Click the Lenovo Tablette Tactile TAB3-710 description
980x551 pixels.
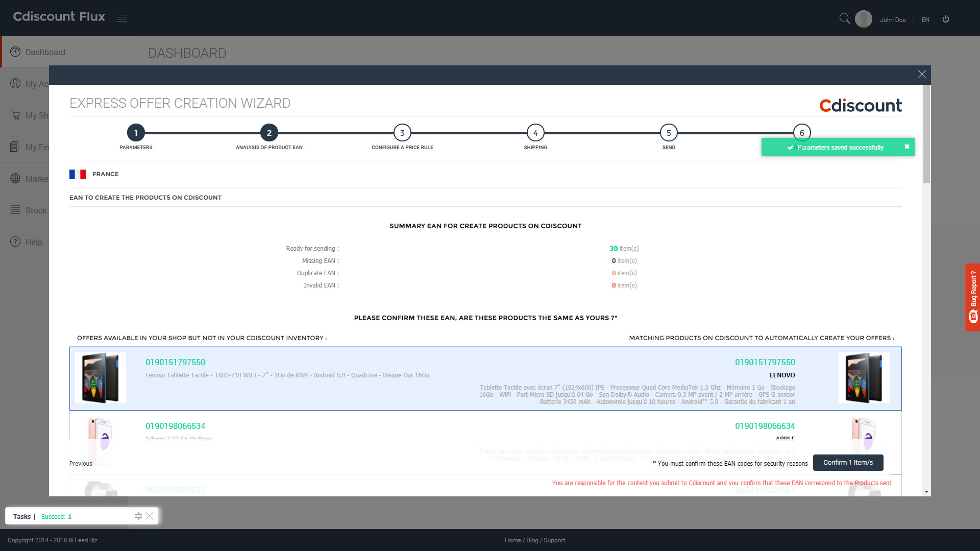(287, 375)
